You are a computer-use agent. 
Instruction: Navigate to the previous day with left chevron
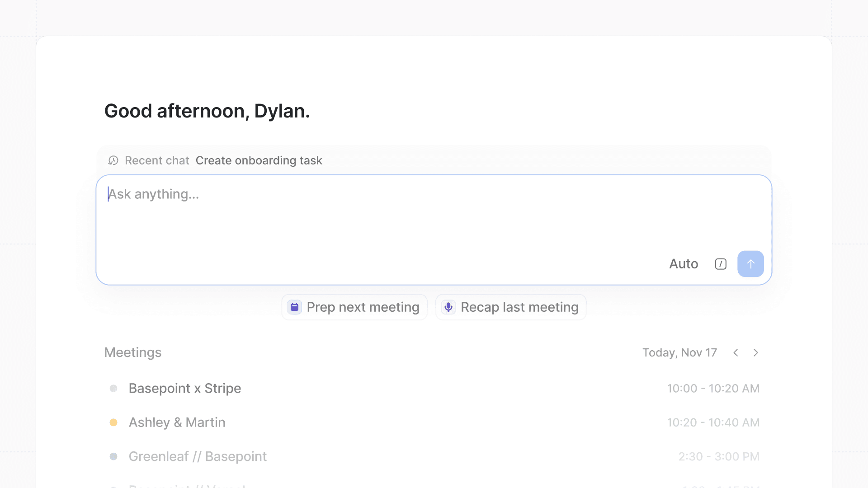coord(736,352)
